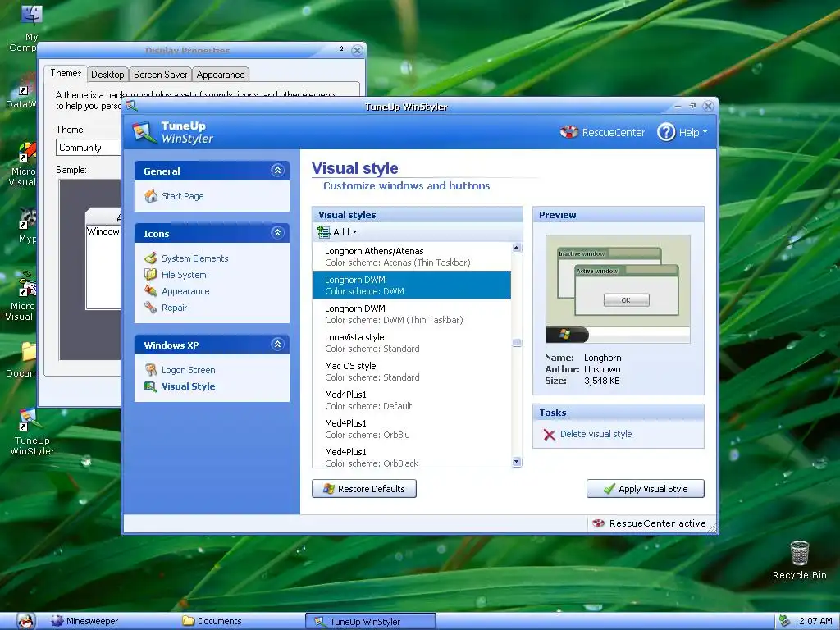Screen dimensions: 840x630
Task: Select Longhorn DWM with DWM color scheme
Action: tap(412, 285)
